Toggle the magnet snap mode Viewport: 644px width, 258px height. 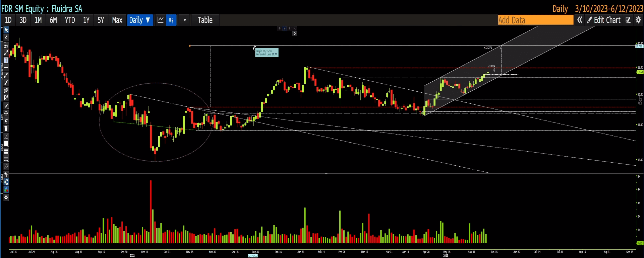point(6,182)
